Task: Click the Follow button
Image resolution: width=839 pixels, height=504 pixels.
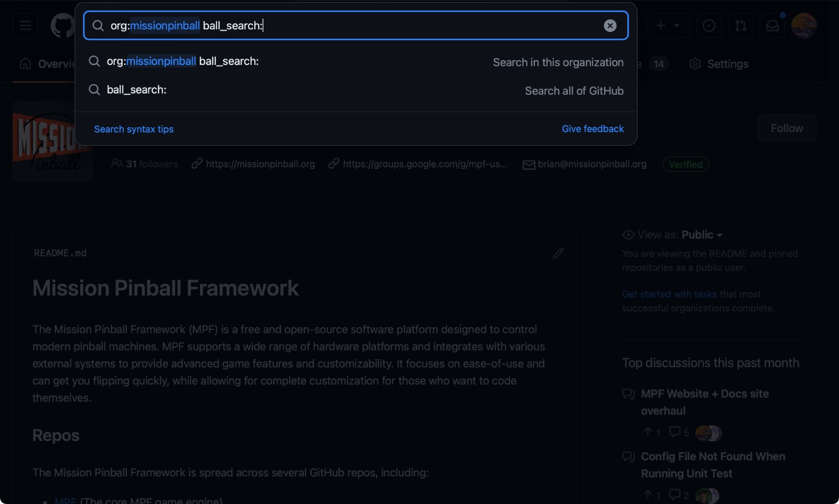Action: [x=787, y=128]
